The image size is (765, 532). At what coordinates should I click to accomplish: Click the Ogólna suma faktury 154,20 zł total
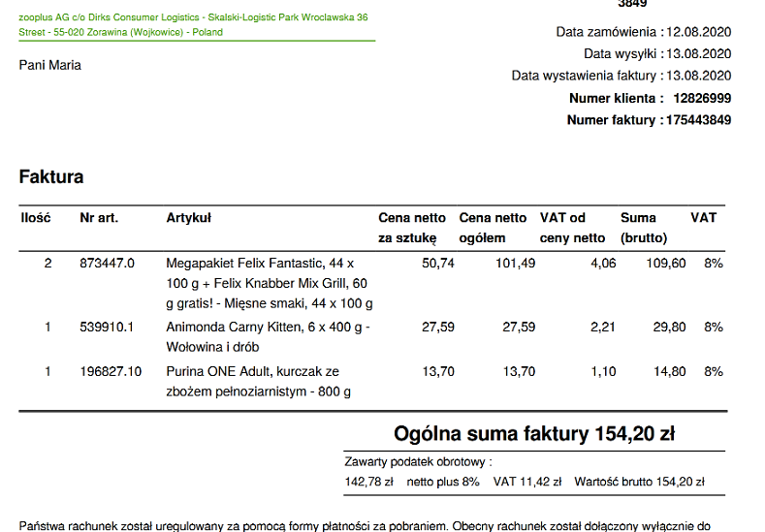(534, 433)
